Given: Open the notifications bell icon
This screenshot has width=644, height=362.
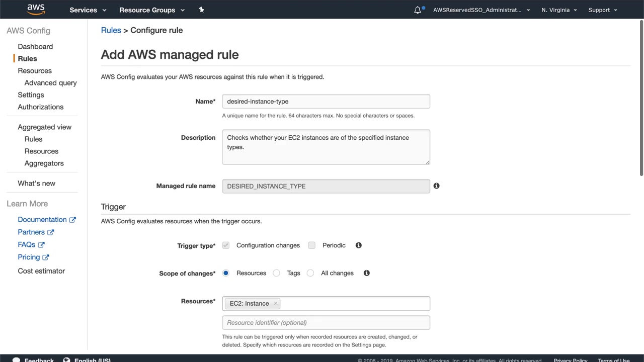Looking at the screenshot, I should point(418,10).
